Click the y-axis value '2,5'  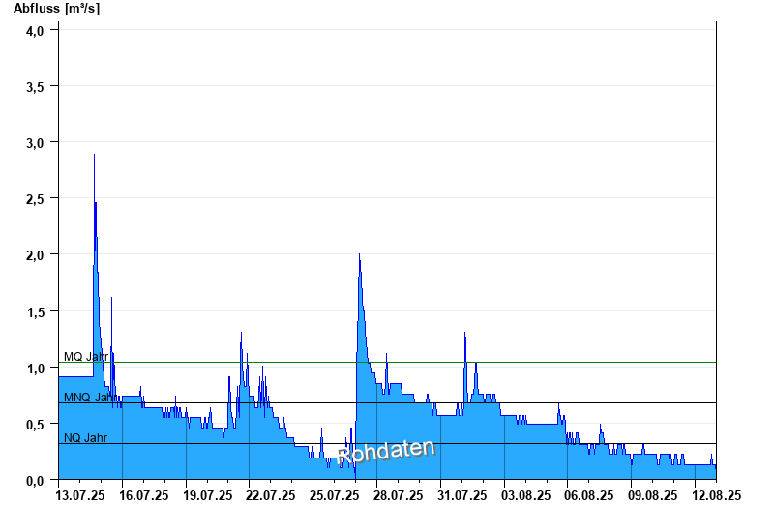tap(35, 200)
